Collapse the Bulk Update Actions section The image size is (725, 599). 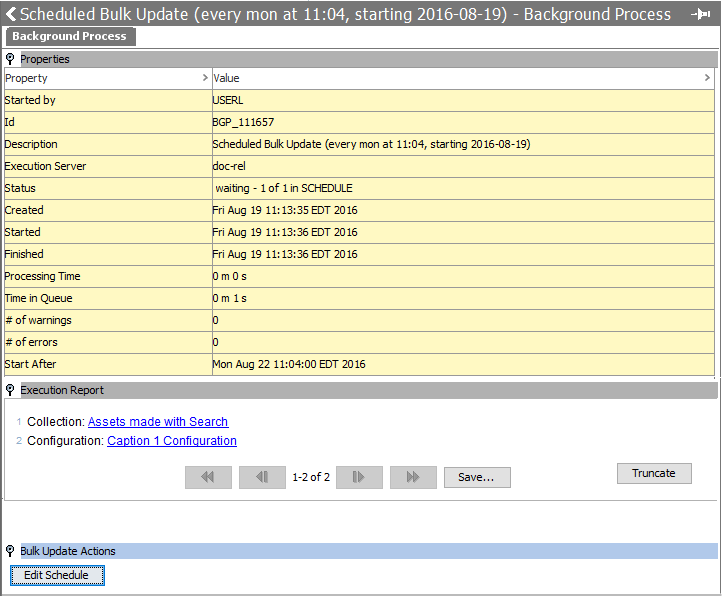[10, 552]
